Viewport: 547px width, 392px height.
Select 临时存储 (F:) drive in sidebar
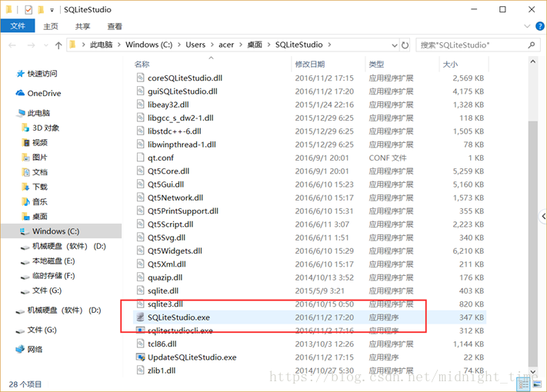(x=53, y=276)
